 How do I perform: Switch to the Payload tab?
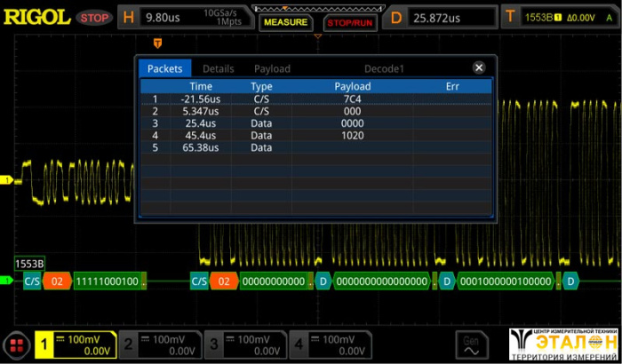[x=272, y=68]
